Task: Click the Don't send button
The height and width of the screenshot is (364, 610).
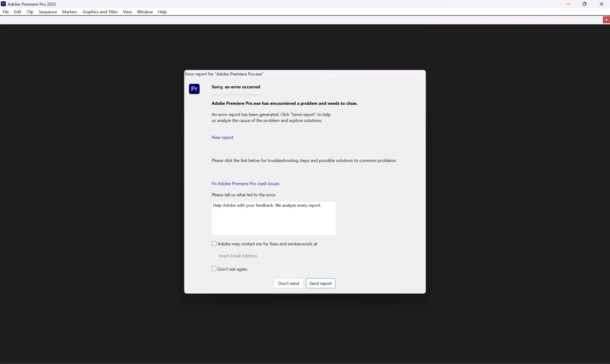Action: click(288, 283)
